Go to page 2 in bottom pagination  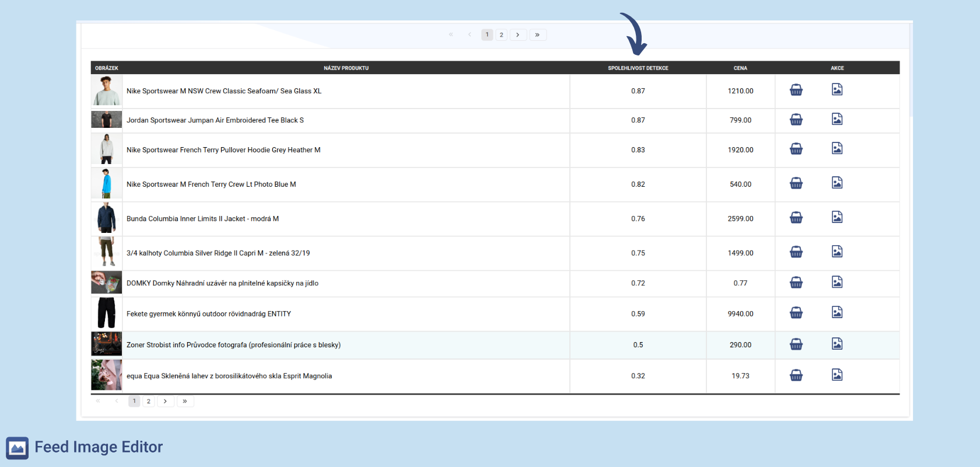(149, 401)
